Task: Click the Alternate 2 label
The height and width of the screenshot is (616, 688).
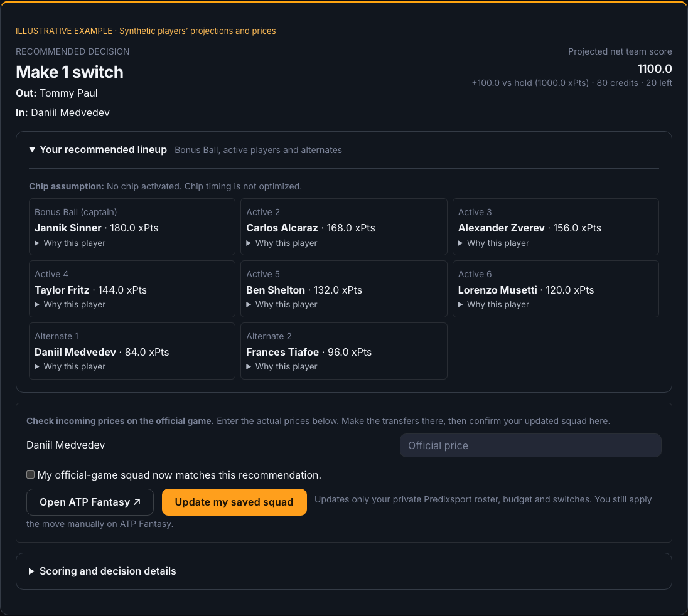Action: pos(269,336)
